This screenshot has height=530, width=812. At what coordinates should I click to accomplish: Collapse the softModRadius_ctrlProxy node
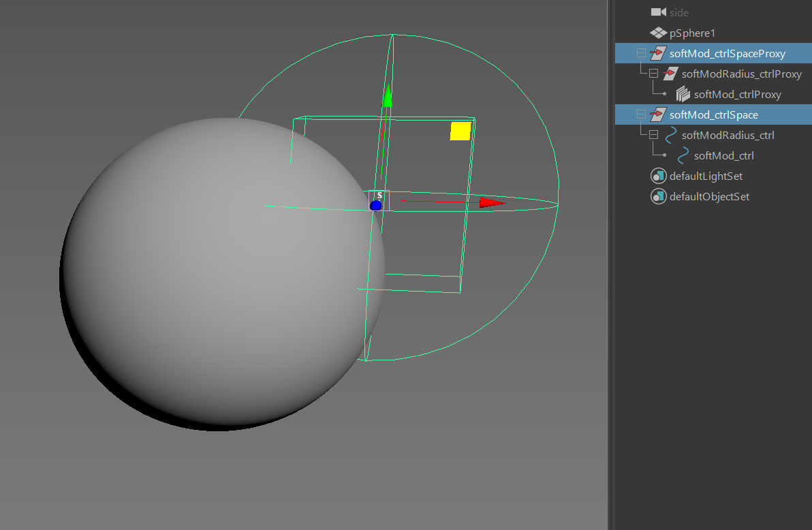click(653, 74)
